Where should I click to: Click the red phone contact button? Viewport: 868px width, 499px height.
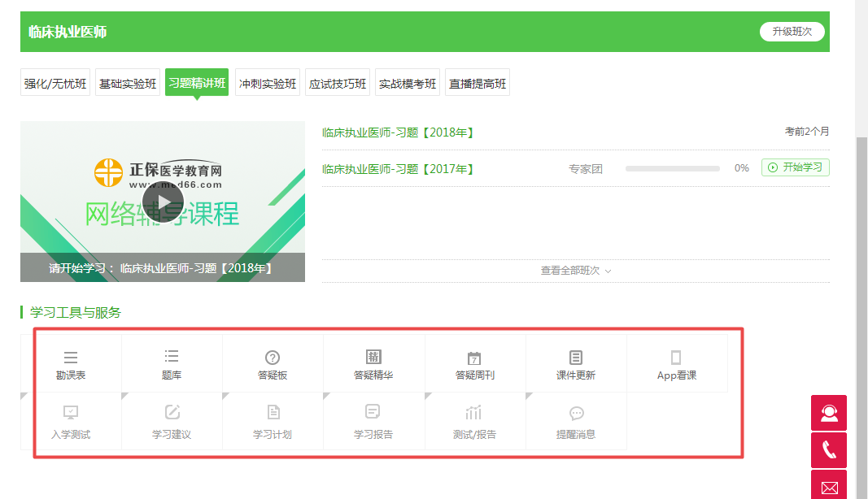[x=828, y=450]
